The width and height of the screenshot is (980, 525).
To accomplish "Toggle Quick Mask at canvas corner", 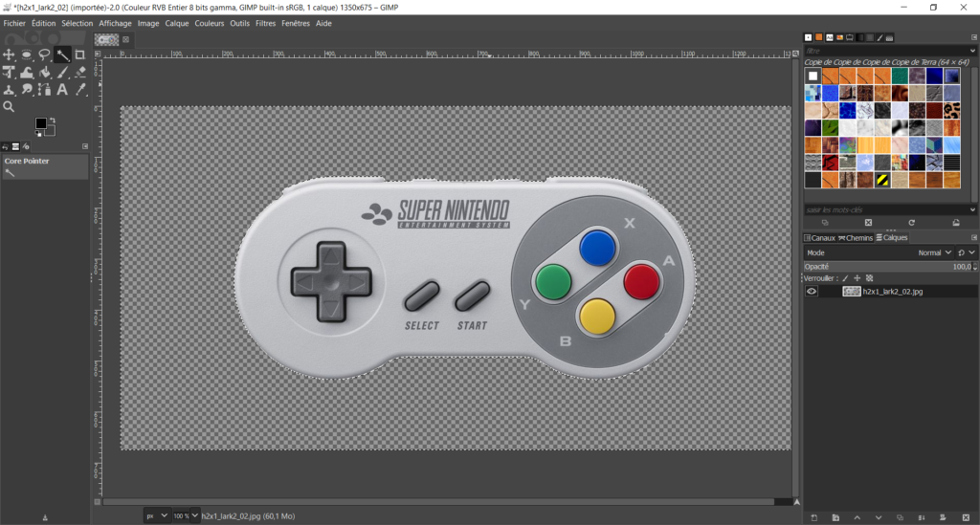I will tap(97, 502).
